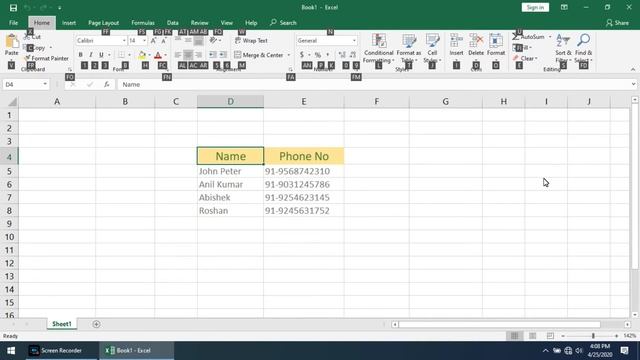Open Sort & Filter menu
The image size is (640, 360).
pyautogui.click(x=563, y=48)
